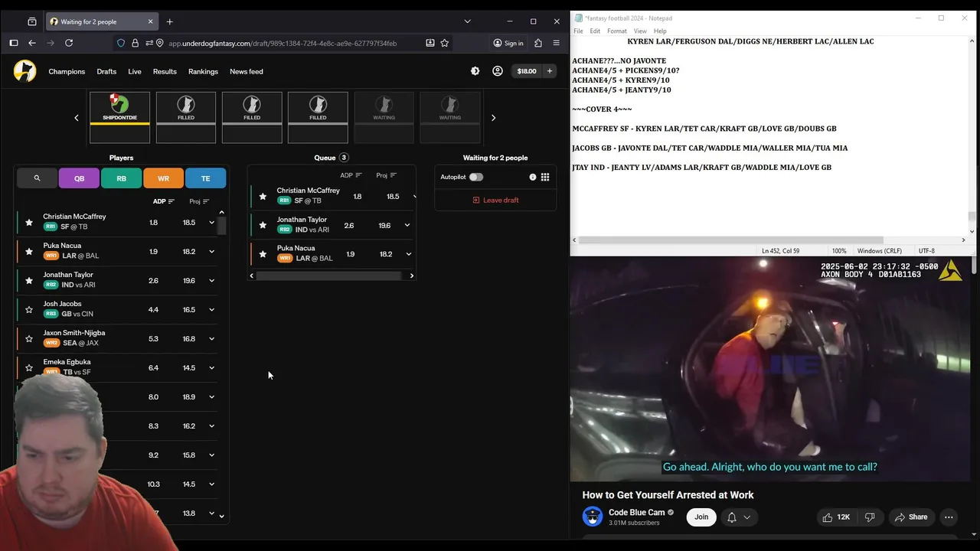Sort queue by Proj
This screenshot has width=980, height=551.
pos(386,175)
